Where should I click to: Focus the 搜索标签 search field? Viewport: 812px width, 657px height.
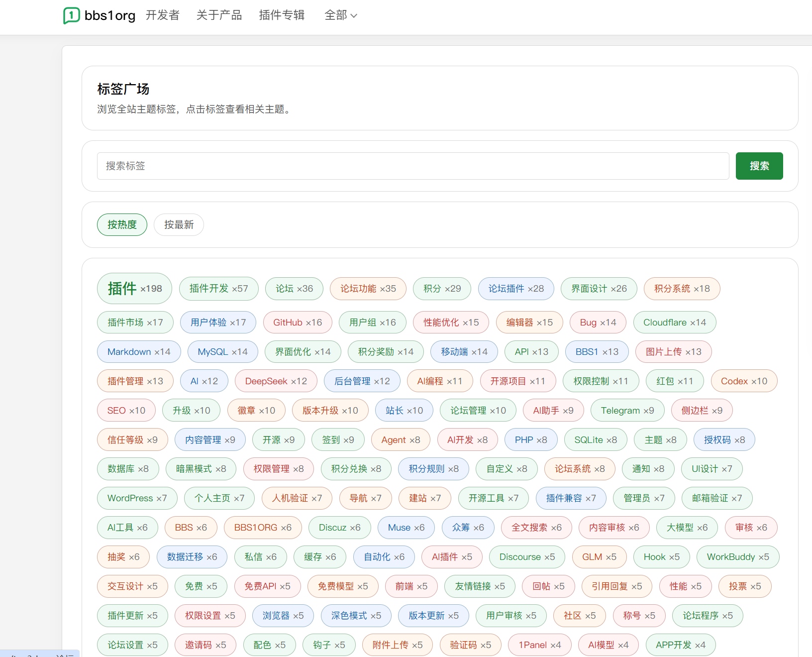click(413, 166)
